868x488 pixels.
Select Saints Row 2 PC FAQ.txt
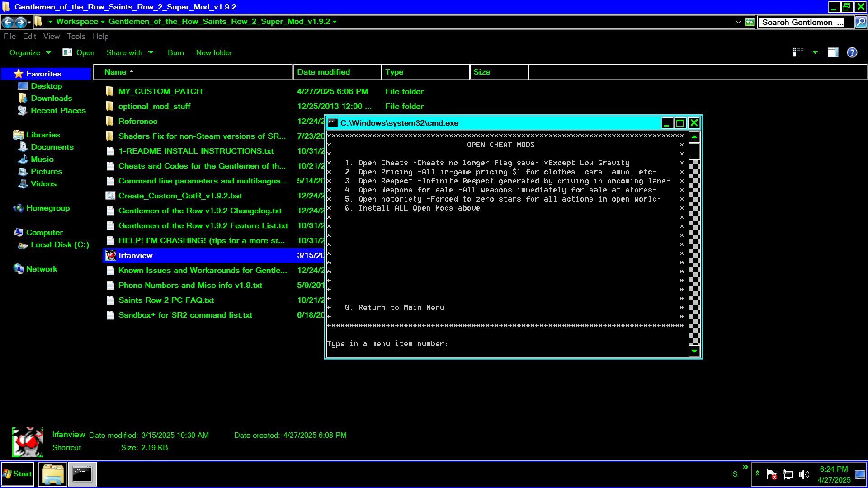tap(166, 300)
